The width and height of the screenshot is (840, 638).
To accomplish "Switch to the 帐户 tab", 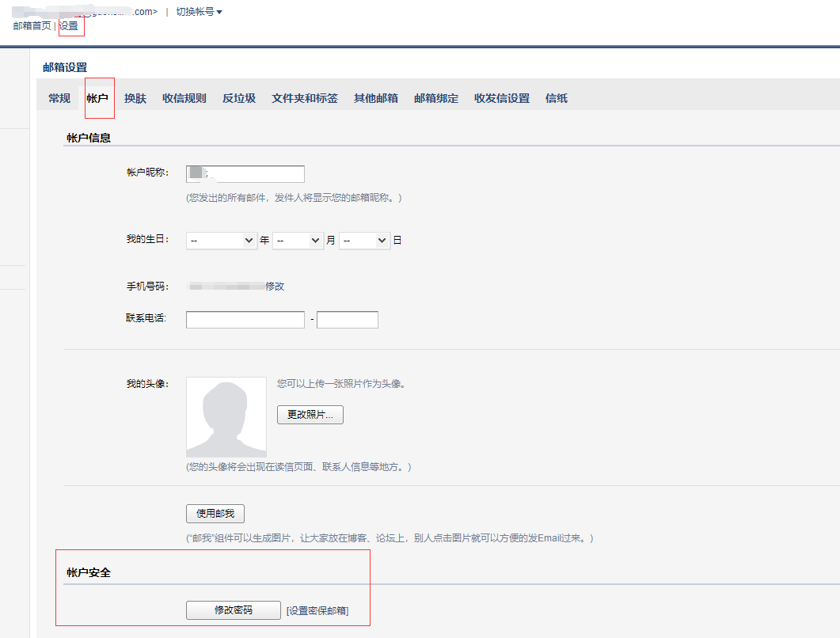I will tap(97, 98).
